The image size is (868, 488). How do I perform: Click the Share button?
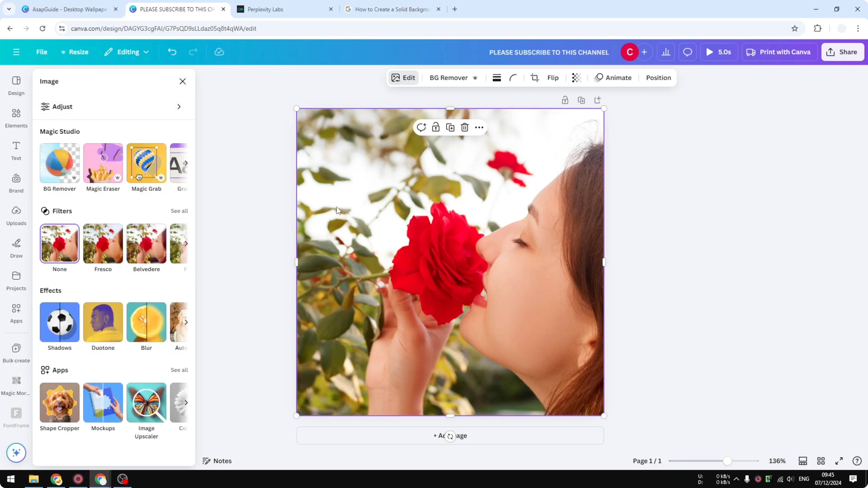842,52
